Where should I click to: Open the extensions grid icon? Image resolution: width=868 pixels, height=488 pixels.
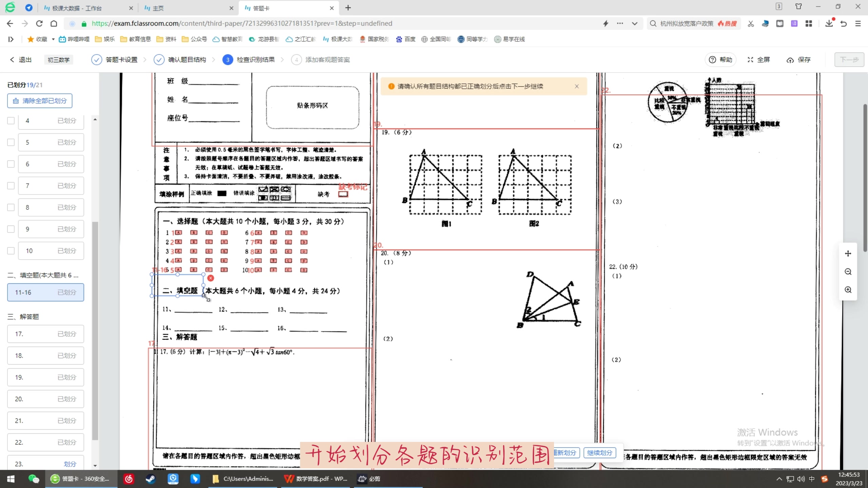tap(809, 23)
